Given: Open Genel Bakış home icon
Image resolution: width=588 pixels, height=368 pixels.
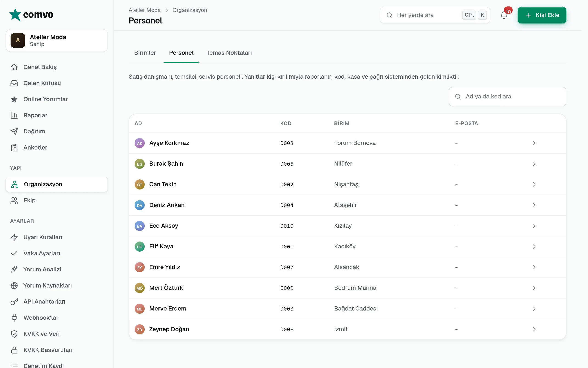Looking at the screenshot, I should (x=14, y=67).
